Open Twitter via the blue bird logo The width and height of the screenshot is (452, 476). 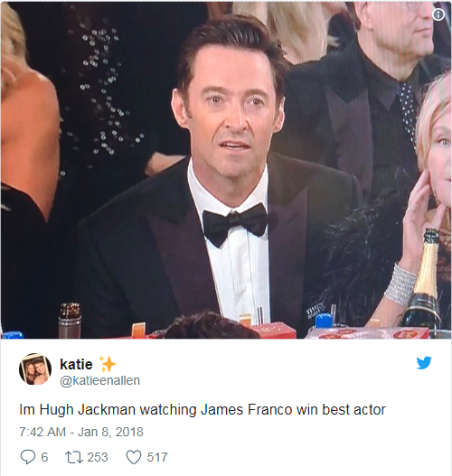point(424,363)
